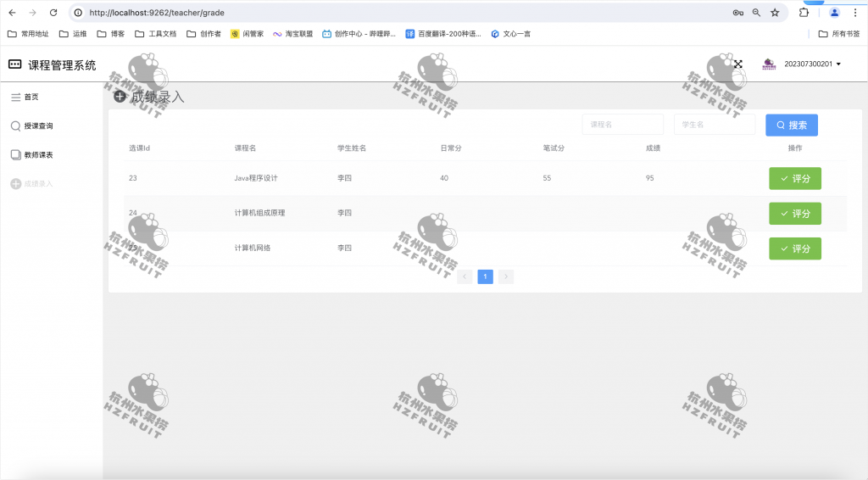The image size is (868, 480).
Task: Open the 闲管家 bookmark
Action: click(x=247, y=34)
